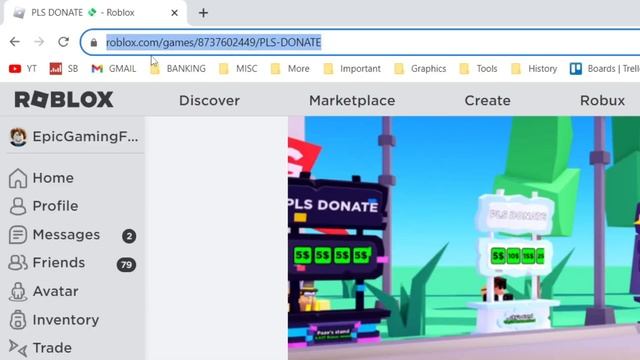This screenshot has width=640, height=360.
Task: Open Profile in the sidebar
Action: (56, 206)
